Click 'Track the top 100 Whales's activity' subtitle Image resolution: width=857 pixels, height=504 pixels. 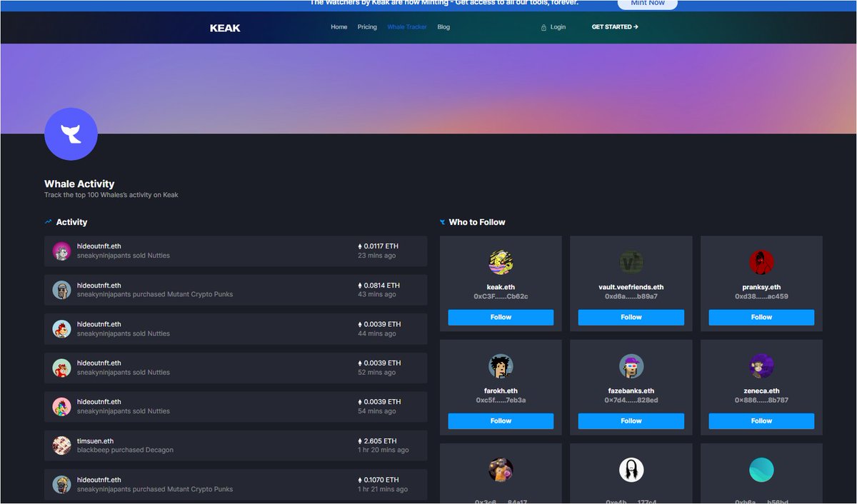tap(111, 195)
